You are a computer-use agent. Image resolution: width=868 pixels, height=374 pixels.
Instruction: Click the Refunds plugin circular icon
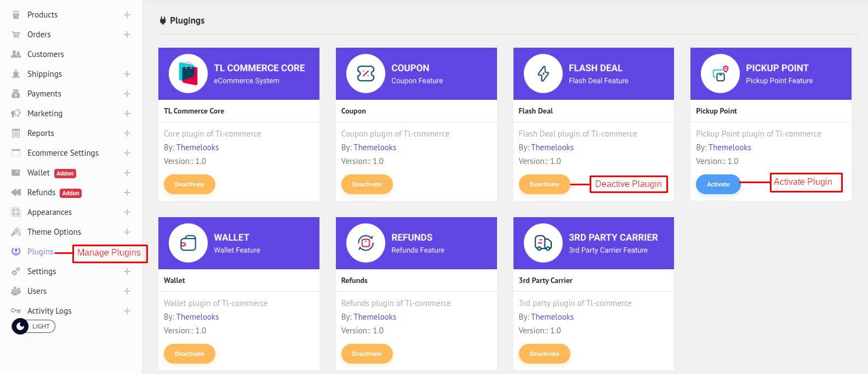pos(366,243)
